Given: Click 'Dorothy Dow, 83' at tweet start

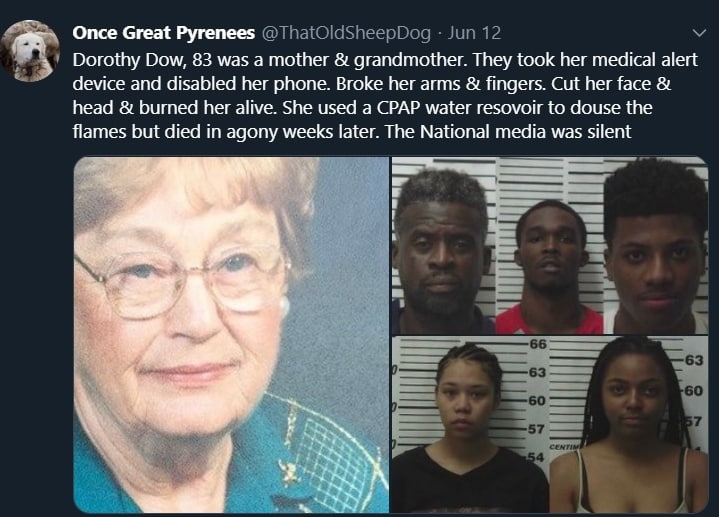Looking at the screenshot, I should (142, 60).
